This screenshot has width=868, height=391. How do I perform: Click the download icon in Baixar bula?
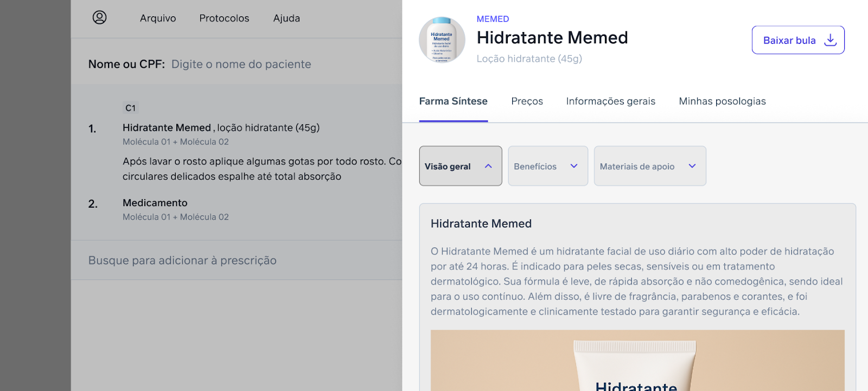tap(830, 40)
